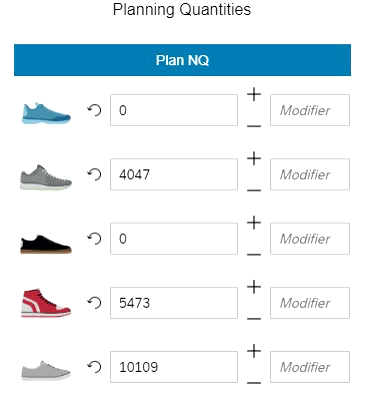Reset quantity for the blue running shoe
The height and width of the screenshot is (408, 366).
click(x=94, y=110)
